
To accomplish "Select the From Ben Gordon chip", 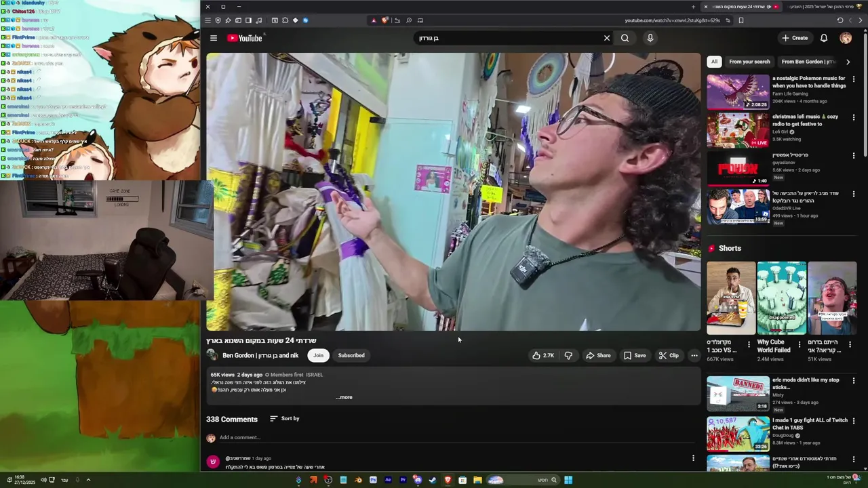I will coord(808,62).
